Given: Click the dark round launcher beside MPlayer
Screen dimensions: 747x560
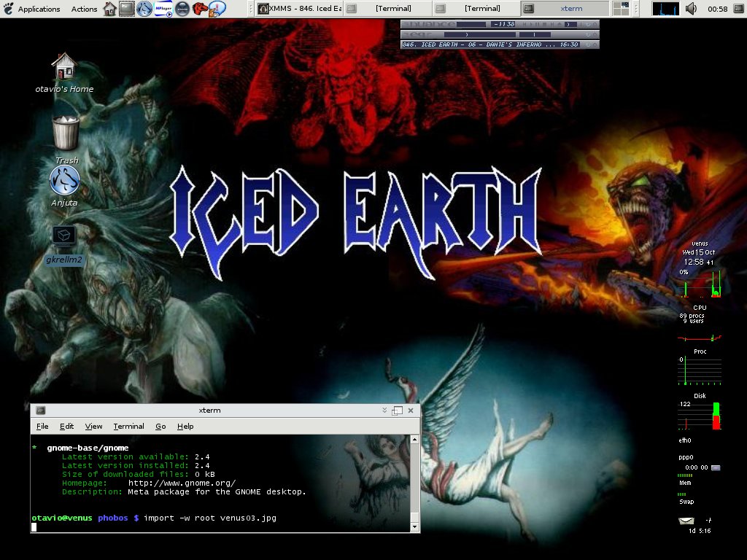Looking at the screenshot, I should [x=182, y=9].
